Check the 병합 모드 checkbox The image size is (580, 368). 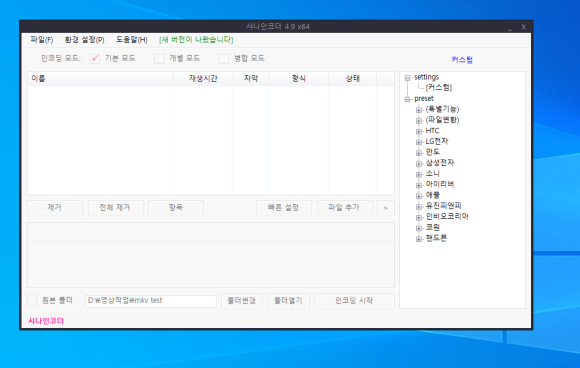(224, 58)
